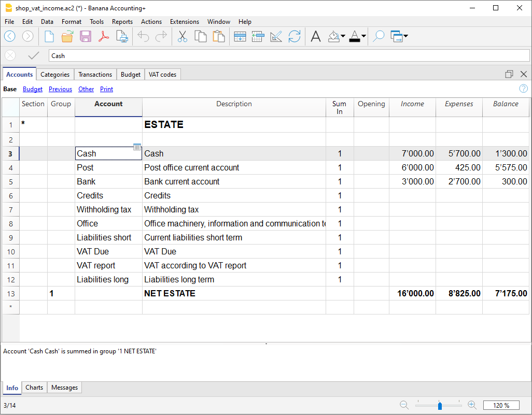Open the Charts bottom tab
This screenshot has height=415, width=532.
point(34,388)
